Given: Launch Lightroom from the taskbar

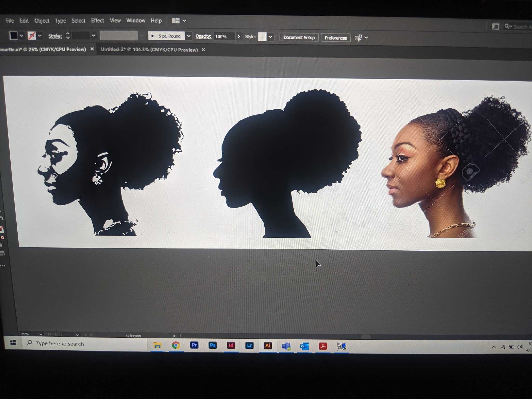Looking at the screenshot, I should (x=249, y=345).
